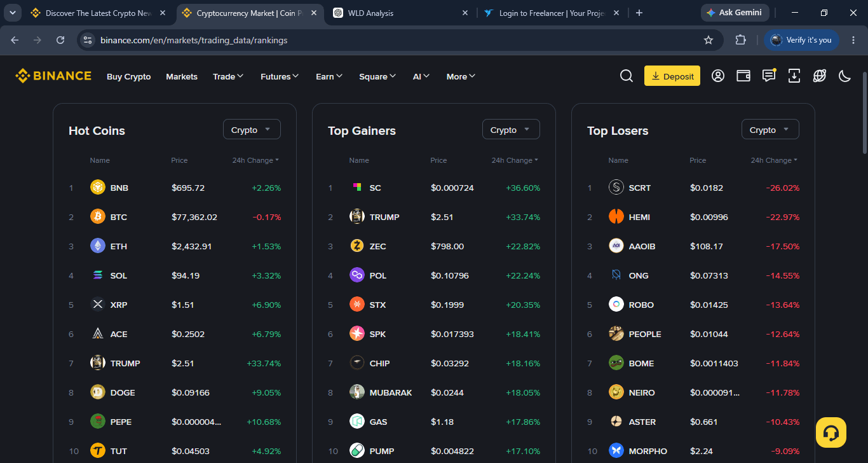The image size is (868, 463).
Task: Open the wallet icon
Action: pyautogui.click(x=743, y=76)
